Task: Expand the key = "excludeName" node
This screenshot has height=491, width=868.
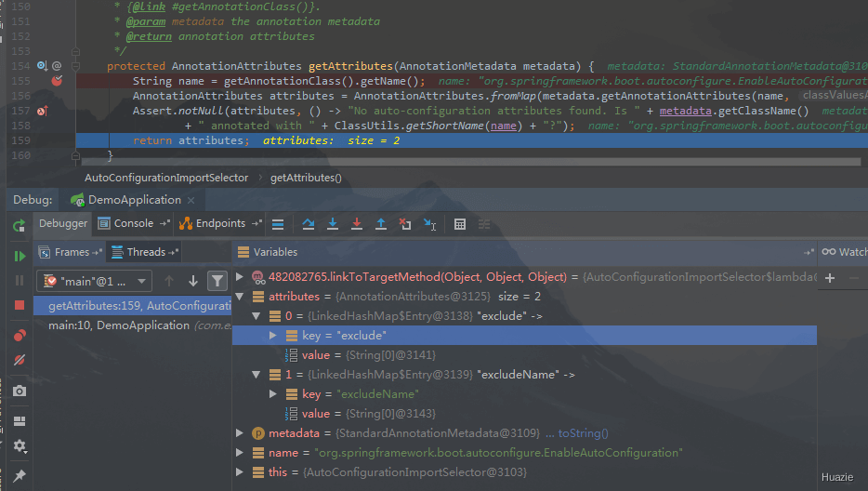Action: 273,394
